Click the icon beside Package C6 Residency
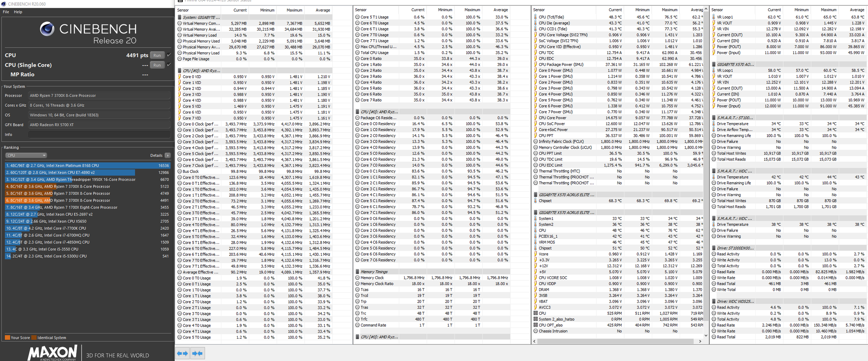868x361 pixels. [357, 118]
